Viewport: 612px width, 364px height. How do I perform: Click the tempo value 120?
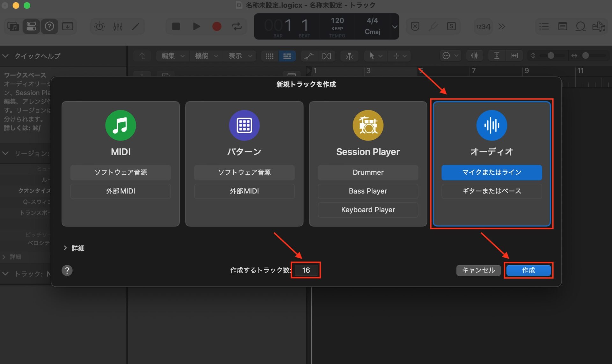point(337,21)
